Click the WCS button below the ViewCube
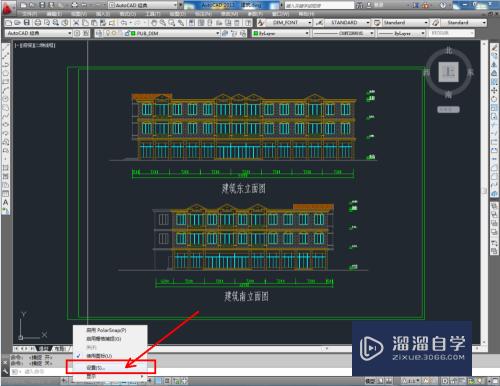500x386 pixels. pyautogui.click(x=449, y=109)
